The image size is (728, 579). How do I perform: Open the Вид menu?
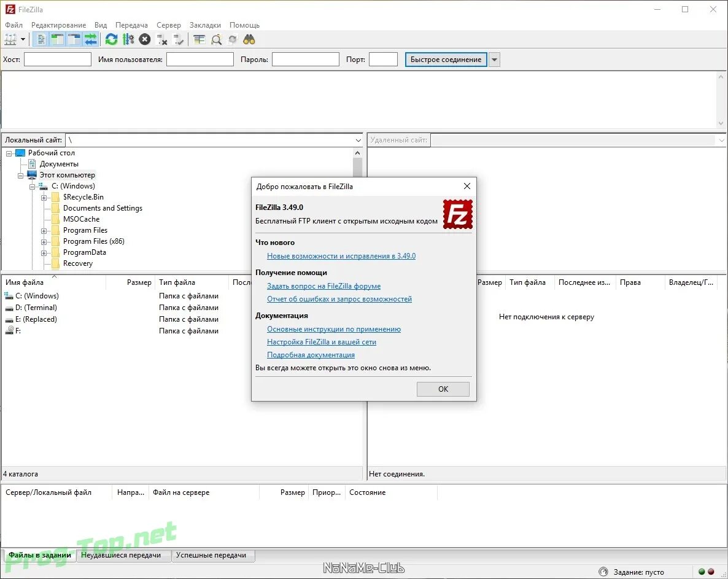pos(100,25)
